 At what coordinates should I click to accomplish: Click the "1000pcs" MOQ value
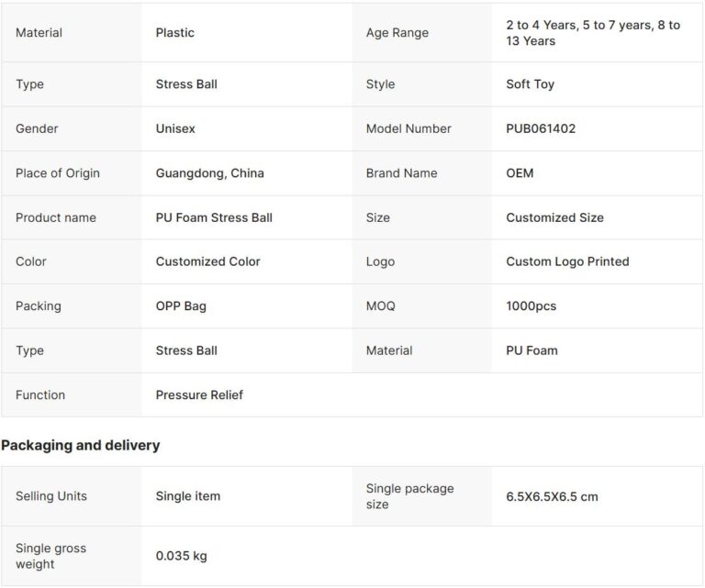pos(532,306)
